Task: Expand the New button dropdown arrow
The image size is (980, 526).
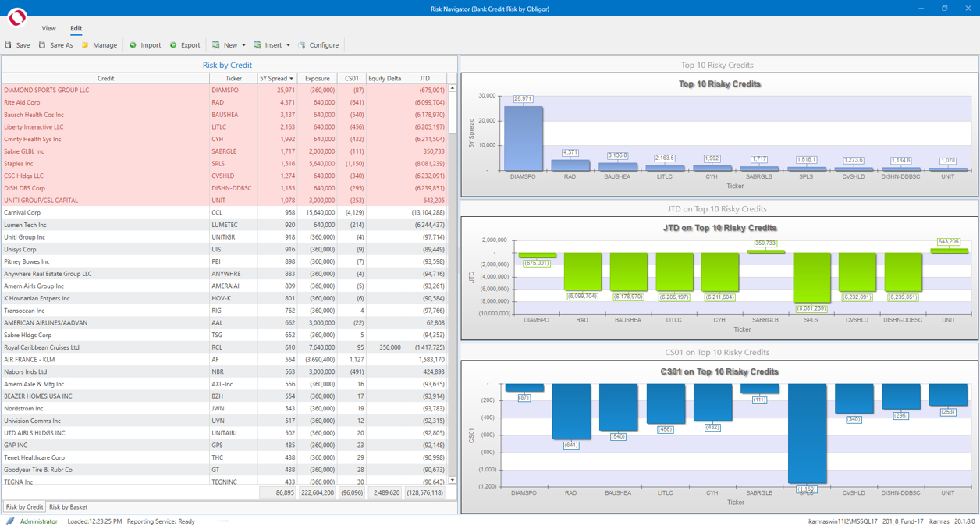Action: pos(243,45)
